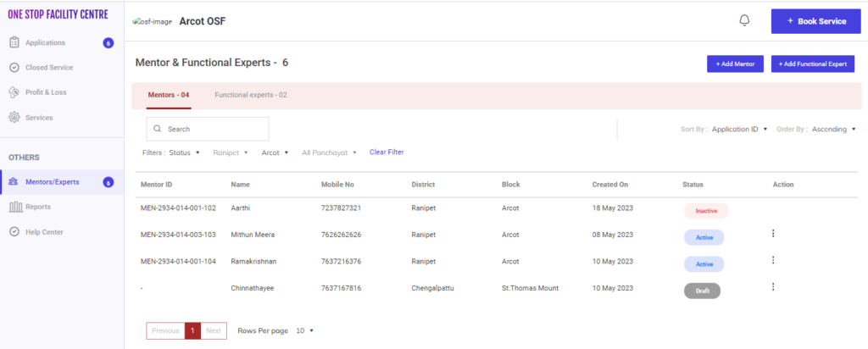Click the Clear Filter link
The image size is (868, 349).
point(387,152)
